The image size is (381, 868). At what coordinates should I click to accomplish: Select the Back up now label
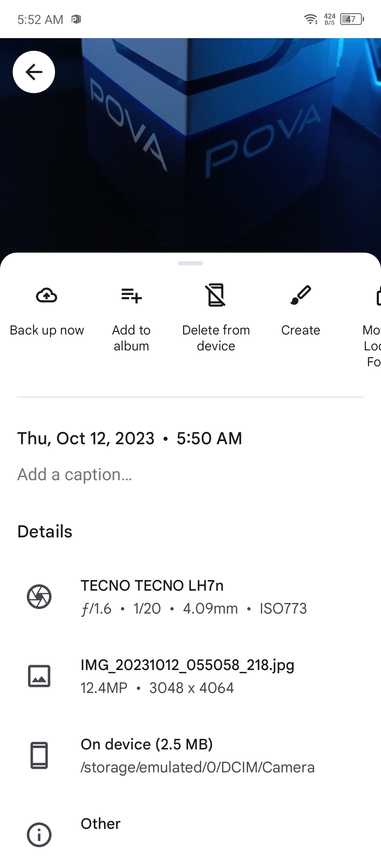47,330
